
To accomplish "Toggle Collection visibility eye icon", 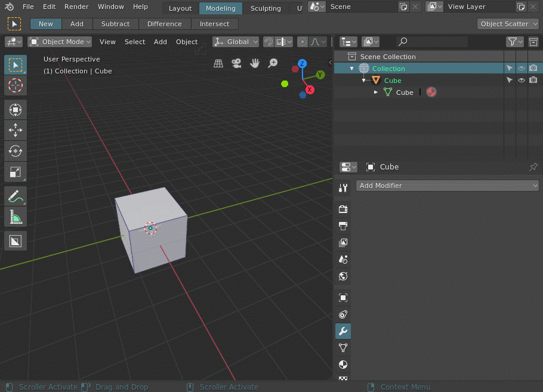I will click(x=522, y=69).
